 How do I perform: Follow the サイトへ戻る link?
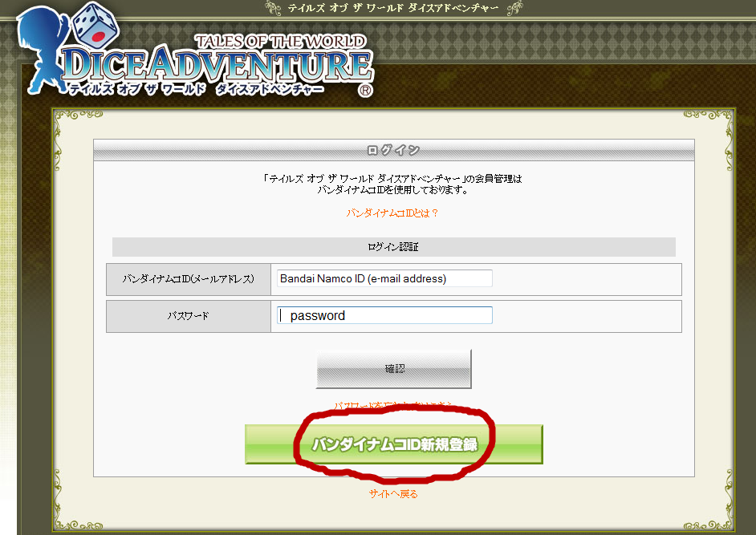coord(393,494)
